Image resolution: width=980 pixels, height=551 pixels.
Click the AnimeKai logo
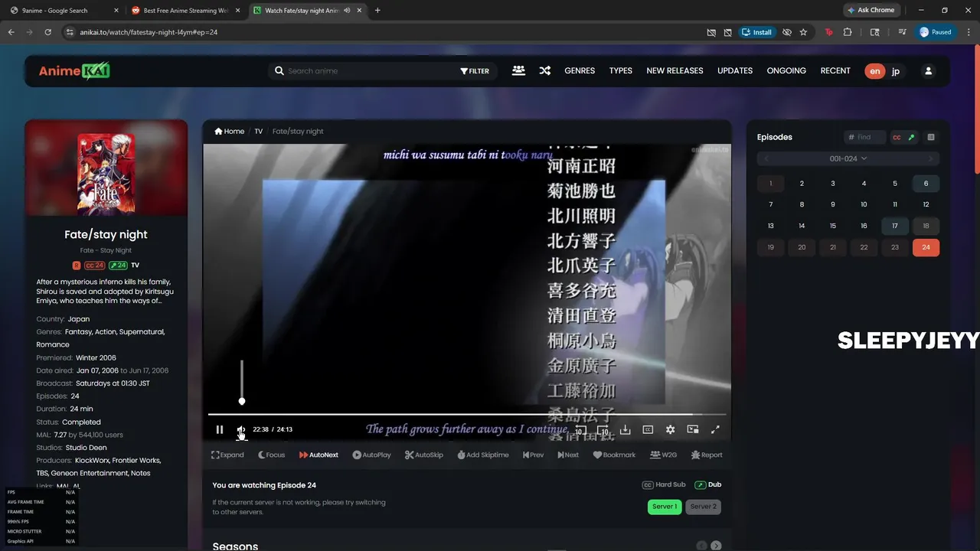(x=74, y=71)
